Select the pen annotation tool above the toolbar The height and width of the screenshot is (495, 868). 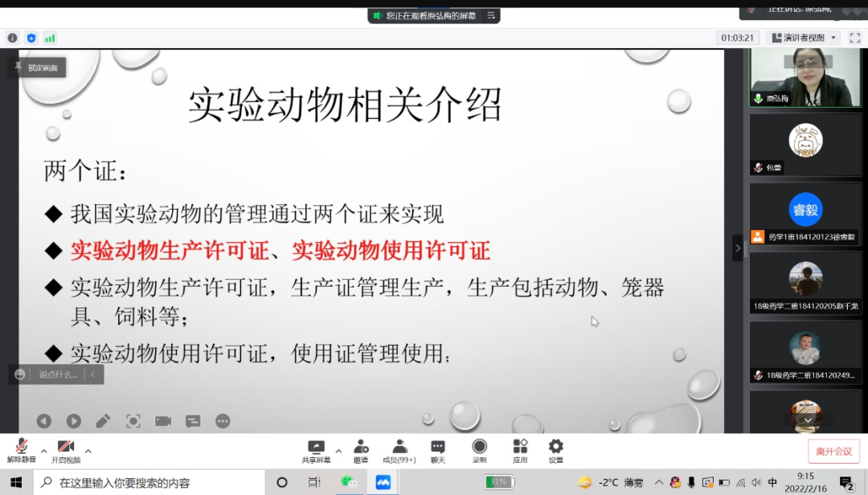pos(102,420)
